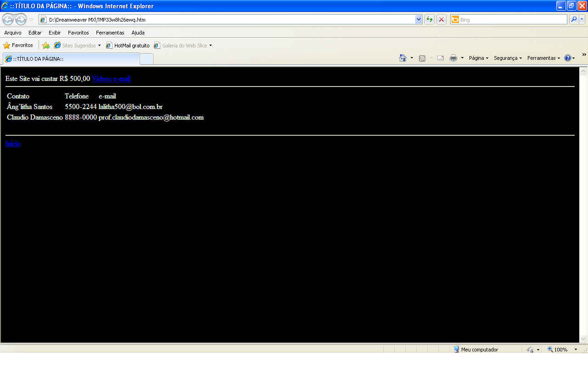Click the page icon in address bar

[x=44, y=20]
